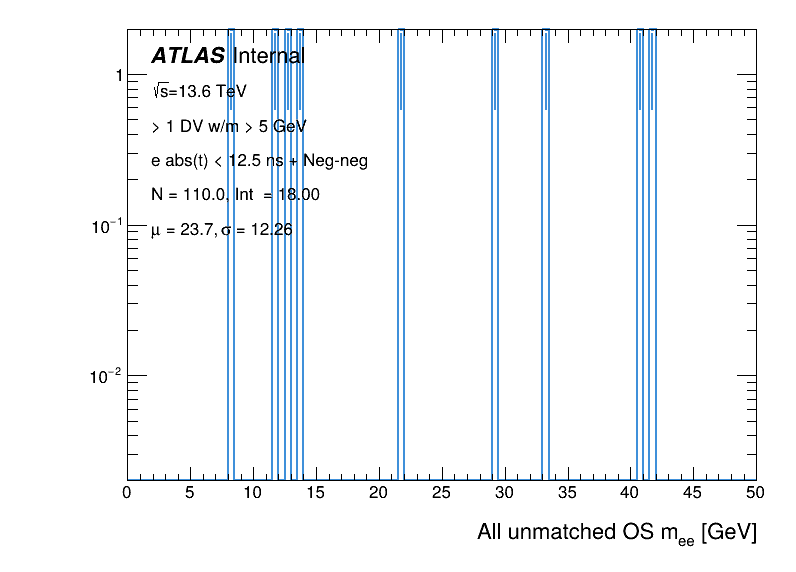
Task: Click the x-axis tick label 35
Action: click(x=567, y=492)
